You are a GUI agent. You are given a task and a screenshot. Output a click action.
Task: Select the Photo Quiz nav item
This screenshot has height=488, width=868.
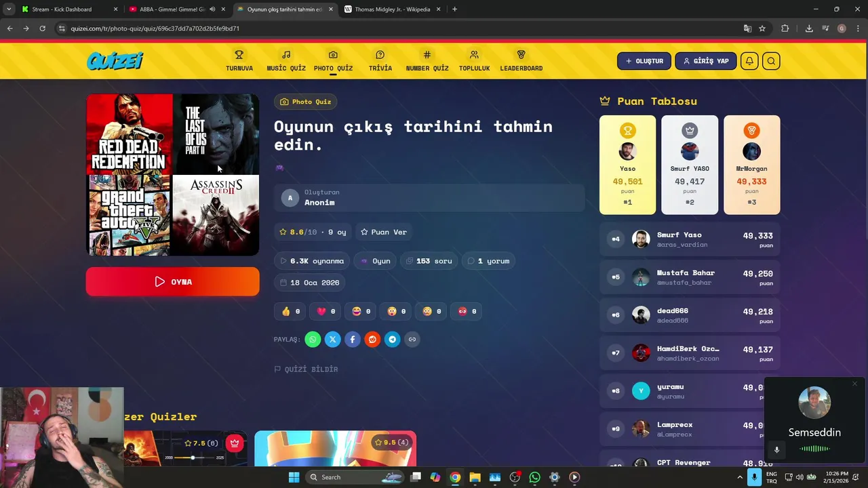[333, 61]
